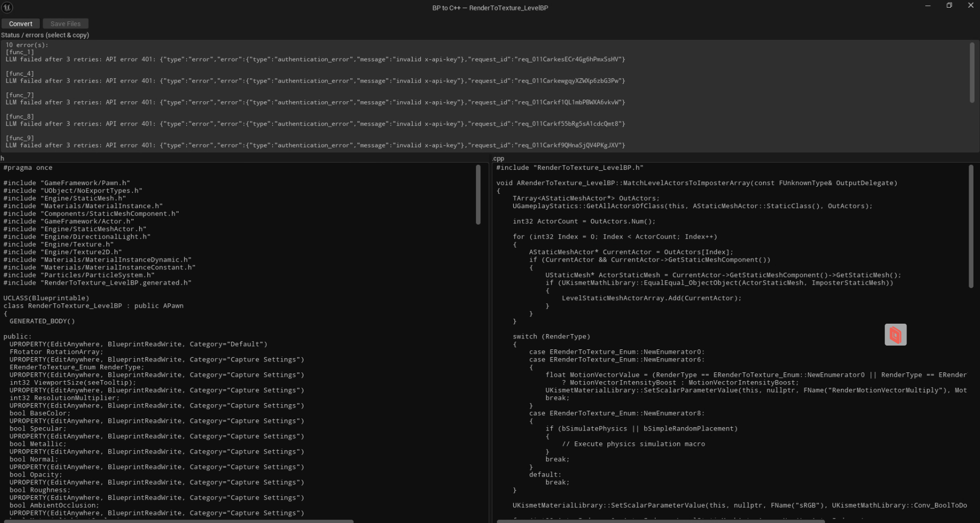The width and height of the screenshot is (980, 523).
Task: Click the [func_8] error label
Action: (20, 117)
